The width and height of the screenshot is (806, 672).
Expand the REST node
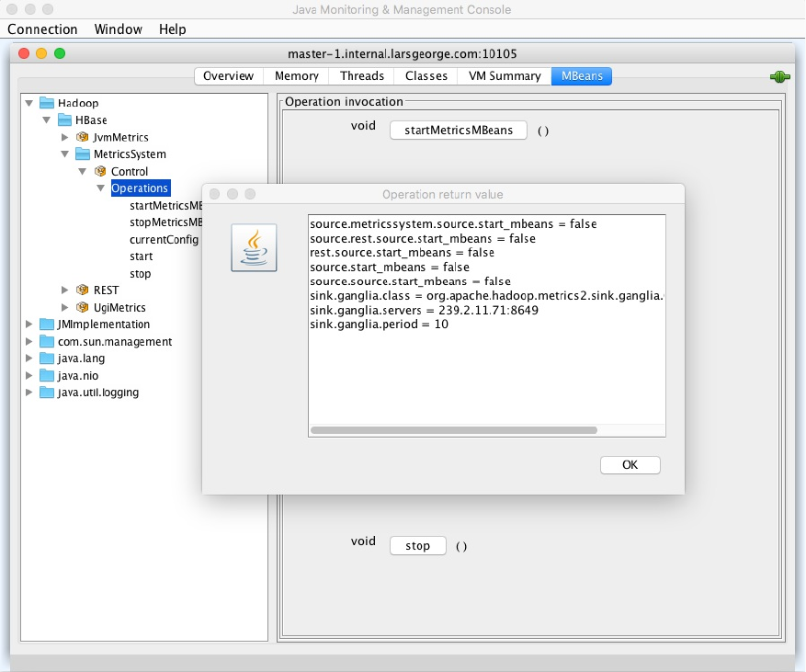(x=64, y=290)
